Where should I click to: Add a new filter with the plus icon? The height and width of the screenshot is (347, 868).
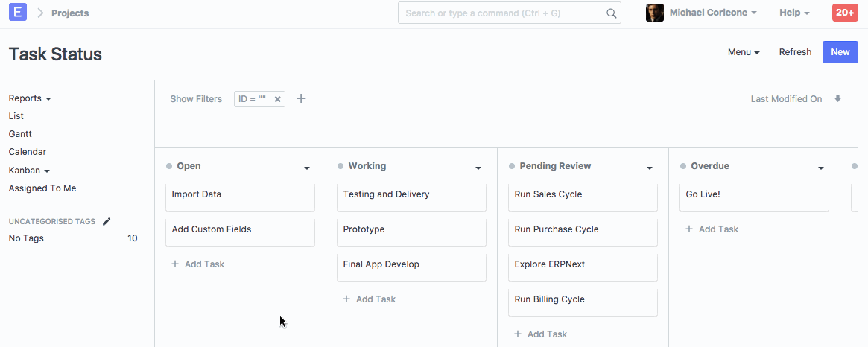pyautogui.click(x=301, y=98)
